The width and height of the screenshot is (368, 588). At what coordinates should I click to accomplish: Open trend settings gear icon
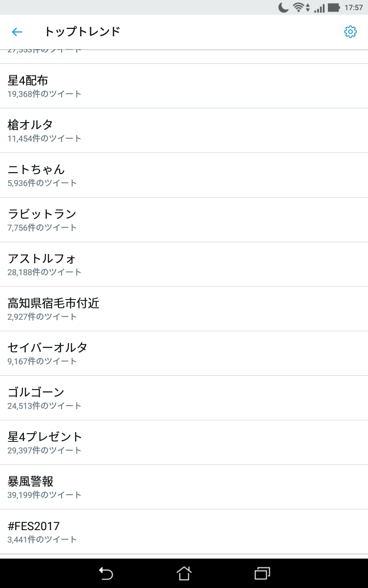pyautogui.click(x=351, y=32)
